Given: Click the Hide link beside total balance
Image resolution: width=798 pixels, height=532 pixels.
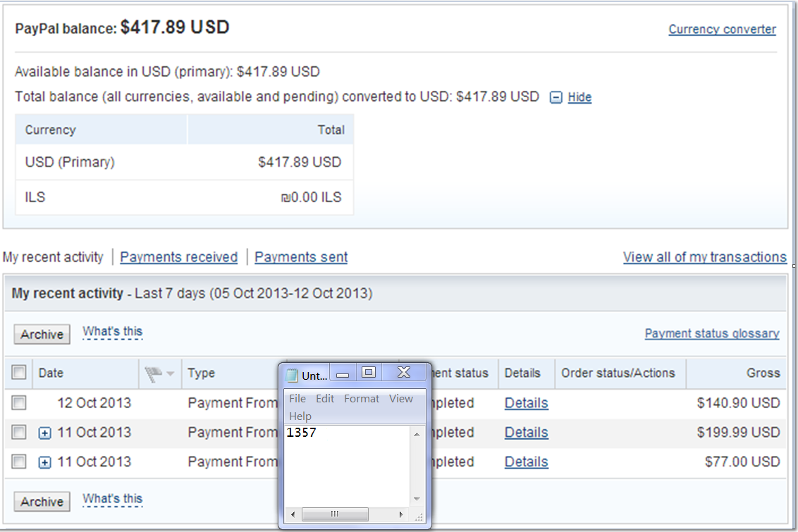Looking at the screenshot, I should (x=579, y=97).
